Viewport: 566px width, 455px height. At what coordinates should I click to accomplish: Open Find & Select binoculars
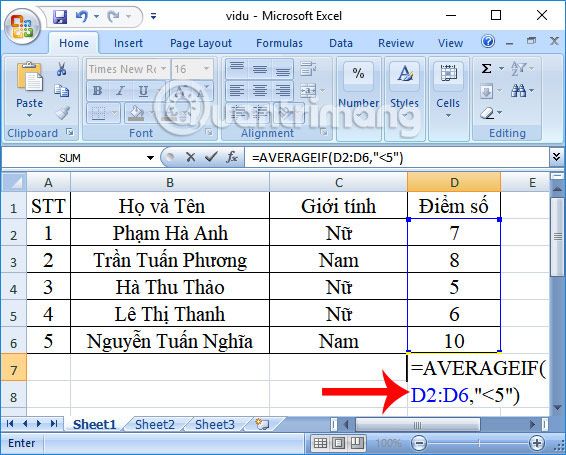518,91
